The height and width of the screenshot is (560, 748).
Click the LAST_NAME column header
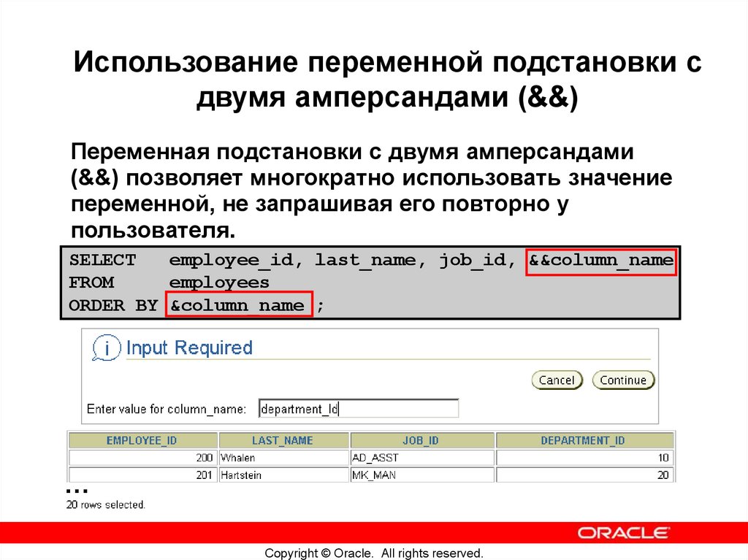[x=284, y=440]
